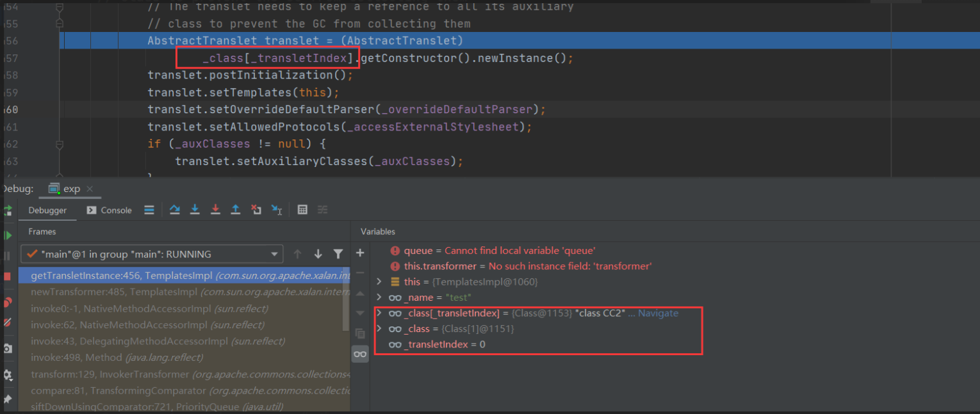Move watch down with triangle icon

360,313
